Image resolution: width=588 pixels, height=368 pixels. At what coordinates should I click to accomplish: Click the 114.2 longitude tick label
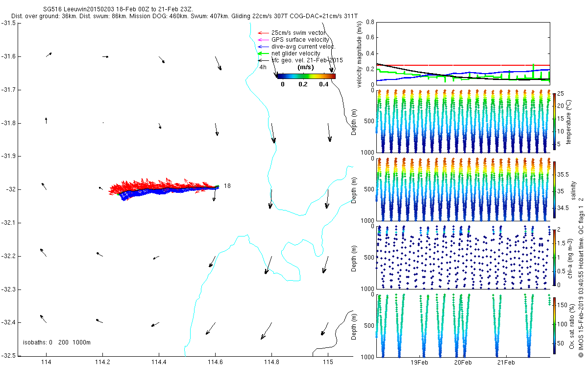tap(102, 363)
